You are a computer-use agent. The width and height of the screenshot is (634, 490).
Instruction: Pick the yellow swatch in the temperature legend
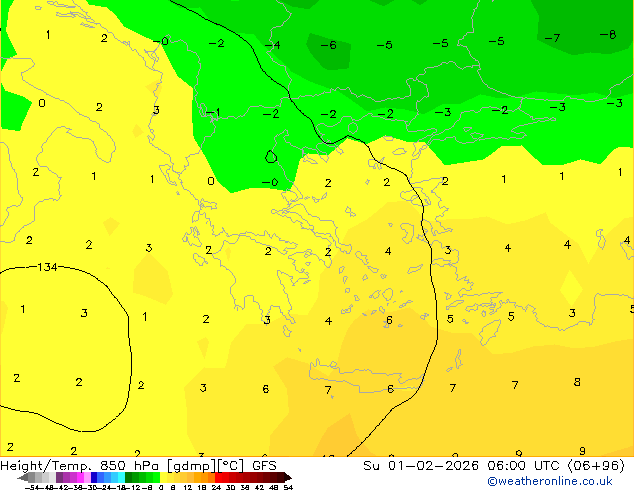pyautogui.click(x=163, y=477)
